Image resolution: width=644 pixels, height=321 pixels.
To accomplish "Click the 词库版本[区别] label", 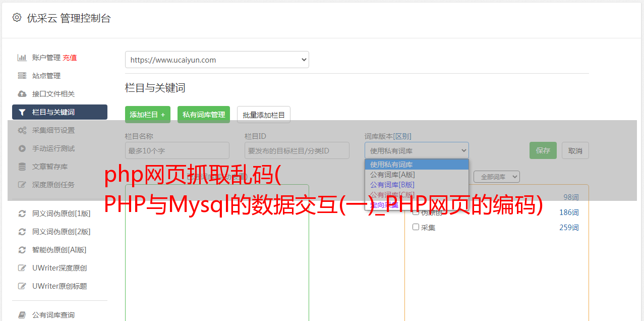I will [388, 136].
